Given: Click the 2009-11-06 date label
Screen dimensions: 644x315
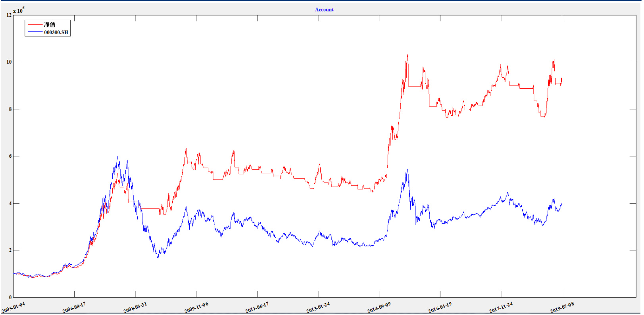Looking at the screenshot, I should click(196, 307).
